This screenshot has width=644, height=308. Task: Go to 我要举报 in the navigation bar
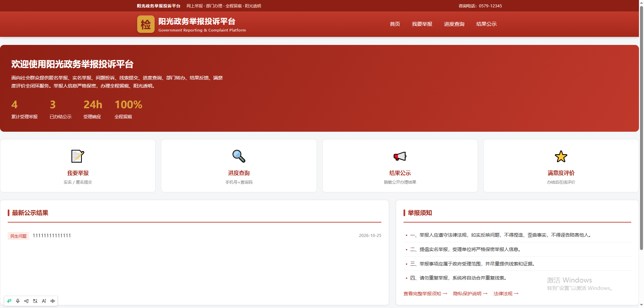click(x=422, y=24)
